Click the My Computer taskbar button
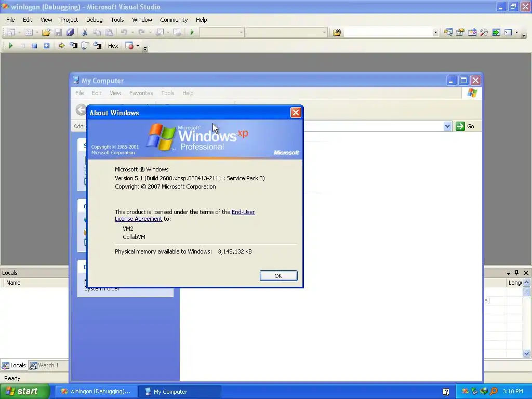 [180, 391]
